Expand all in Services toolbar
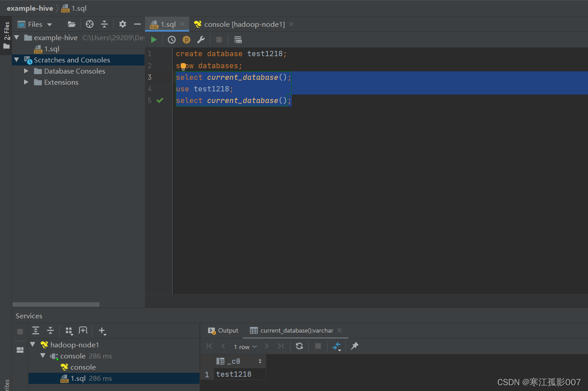The image size is (588, 391). click(x=36, y=330)
